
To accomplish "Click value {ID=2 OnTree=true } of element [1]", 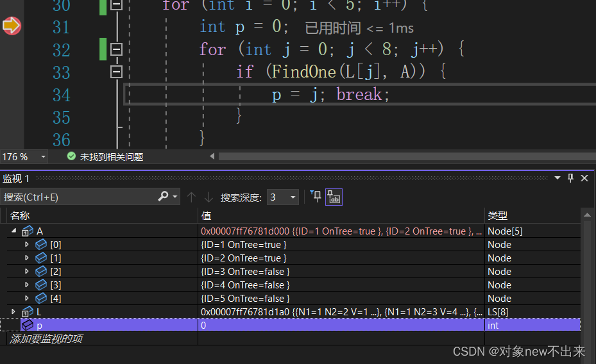I will pyautogui.click(x=244, y=258).
